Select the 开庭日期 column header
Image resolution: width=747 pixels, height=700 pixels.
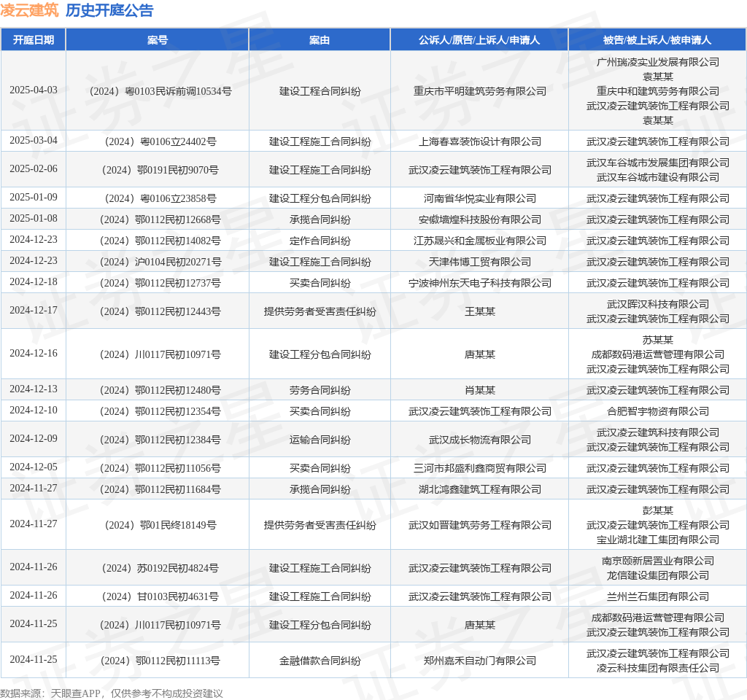pos(34,40)
